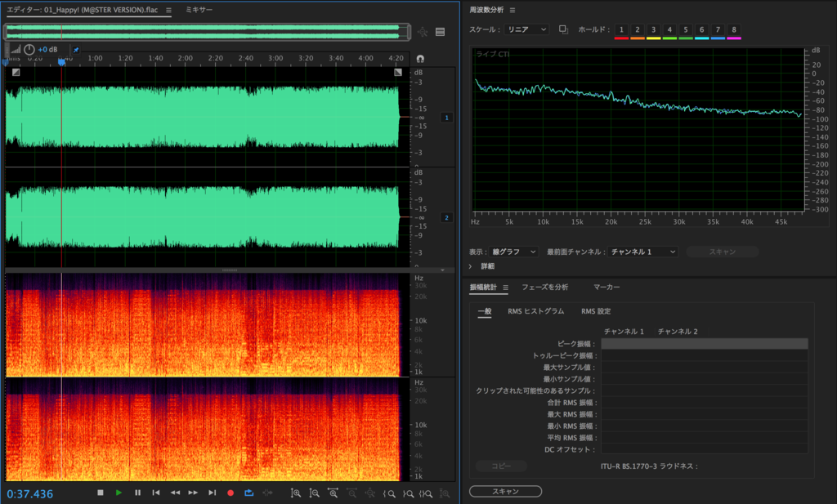Click the fade-in handle on waveform
The width and height of the screenshot is (837, 504).
coord(16,72)
